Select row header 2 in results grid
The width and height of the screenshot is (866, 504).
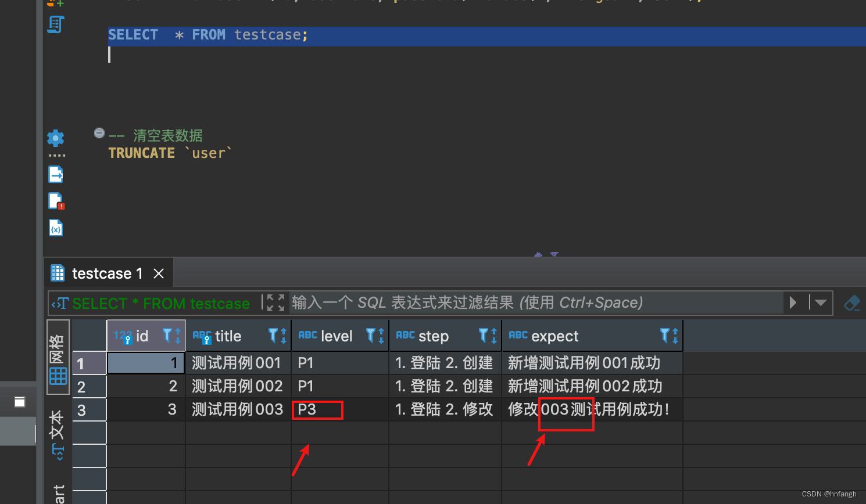(90, 387)
